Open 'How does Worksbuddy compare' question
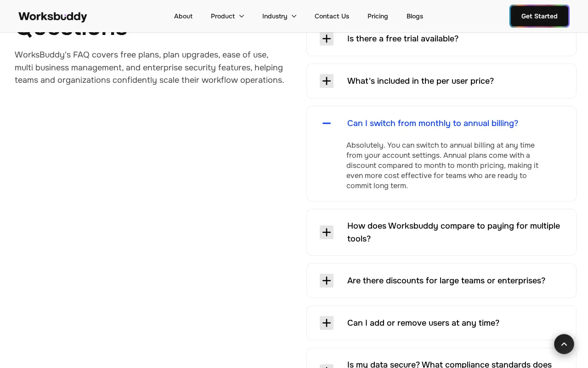The height and width of the screenshot is (368, 588). (453, 232)
